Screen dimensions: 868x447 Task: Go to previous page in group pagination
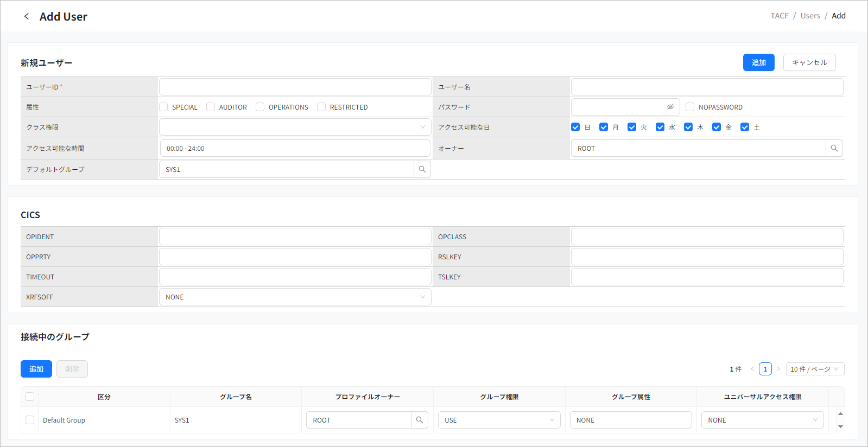[x=752, y=369]
